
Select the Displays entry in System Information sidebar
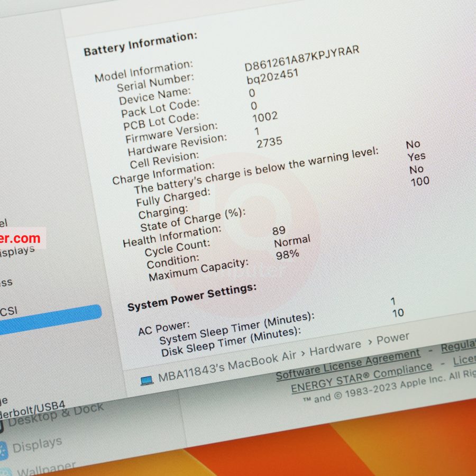point(17,251)
